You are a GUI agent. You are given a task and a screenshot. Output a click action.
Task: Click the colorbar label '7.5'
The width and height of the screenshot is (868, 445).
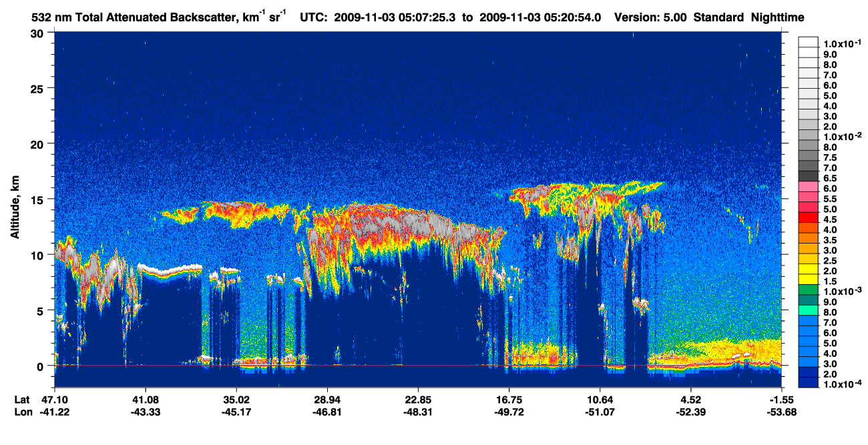coord(831,157)
